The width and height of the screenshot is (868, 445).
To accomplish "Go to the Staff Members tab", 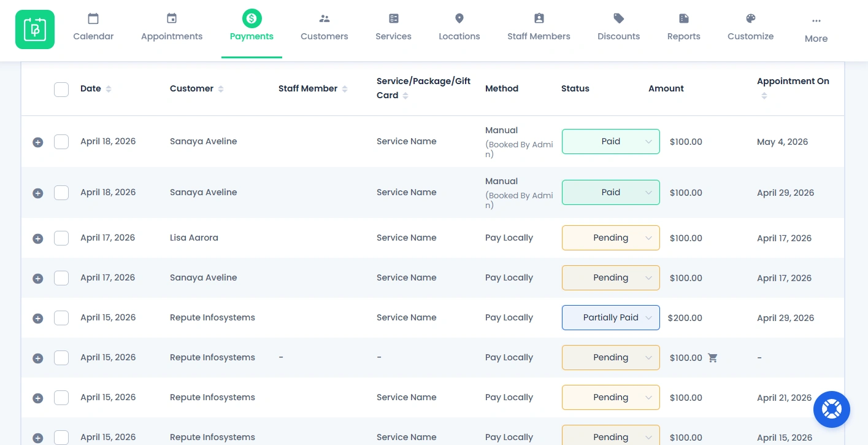I will pos(539,36).
